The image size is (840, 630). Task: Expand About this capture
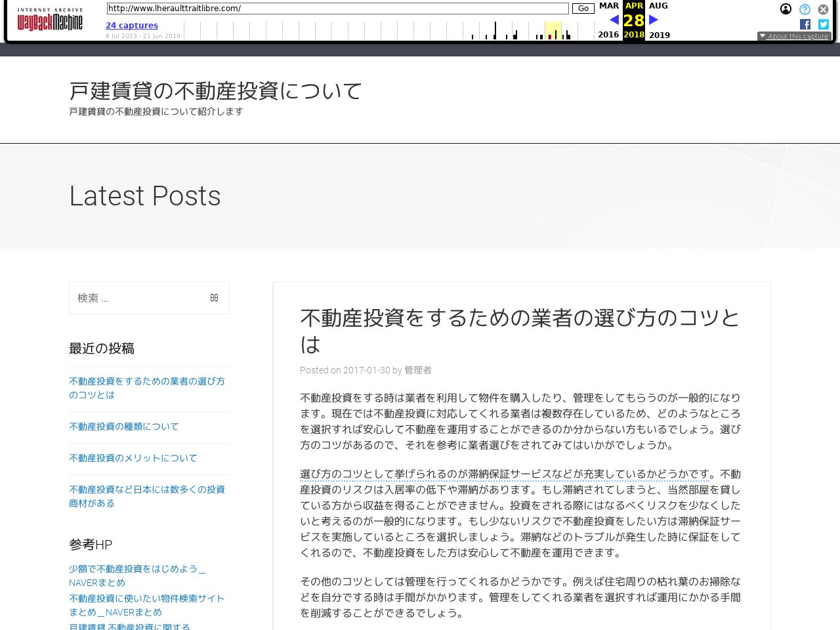pos(794,36)
